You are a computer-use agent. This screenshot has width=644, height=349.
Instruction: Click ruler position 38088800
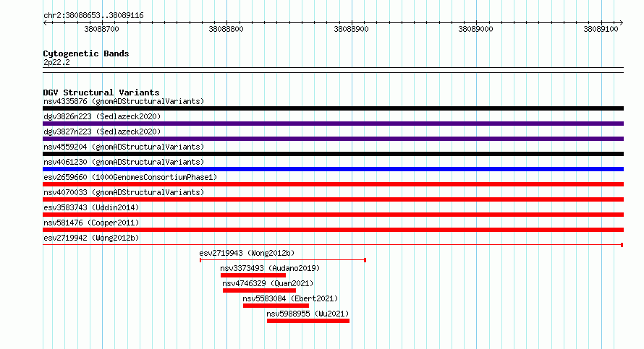226,29
